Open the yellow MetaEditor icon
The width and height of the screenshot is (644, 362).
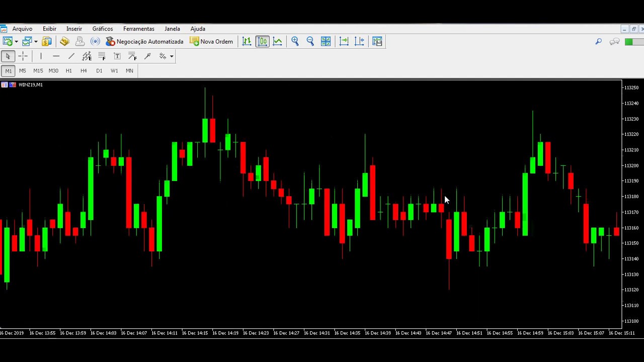point(64,41)
